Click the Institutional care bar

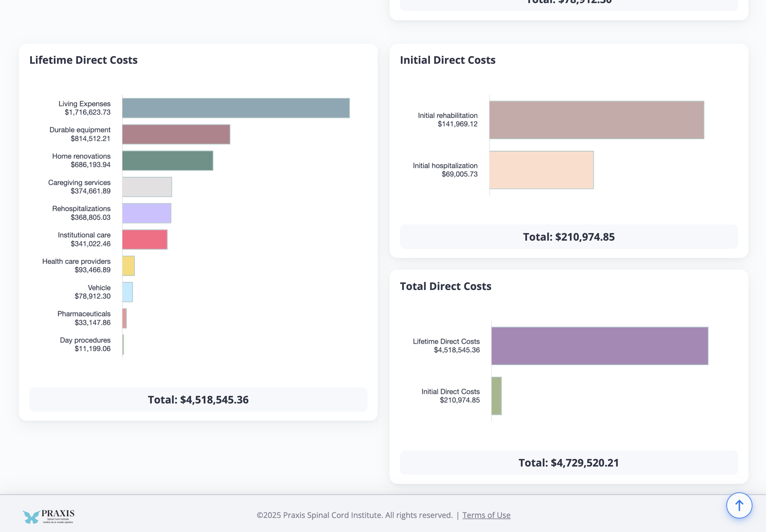(x=145, y=239)
